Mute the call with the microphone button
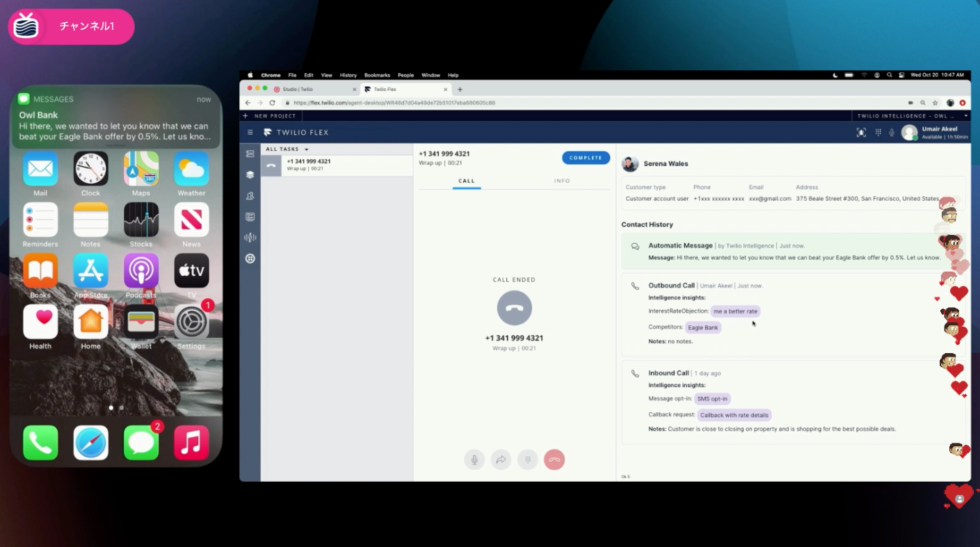The width and height of the screenshot is (980, 547). [x=474, y=459]
